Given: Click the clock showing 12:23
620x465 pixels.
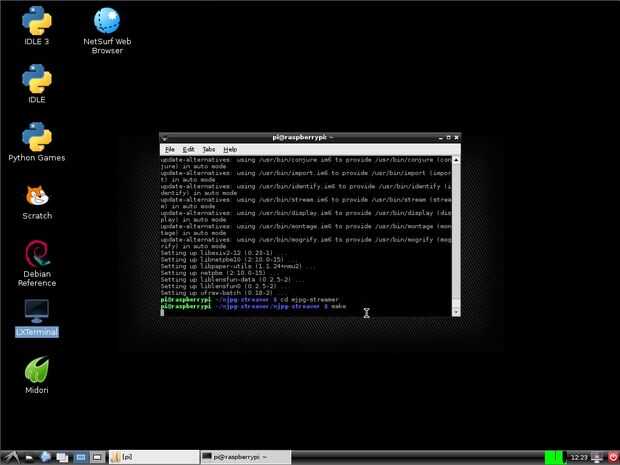Looking at the screenshot, I should (579, 457).
